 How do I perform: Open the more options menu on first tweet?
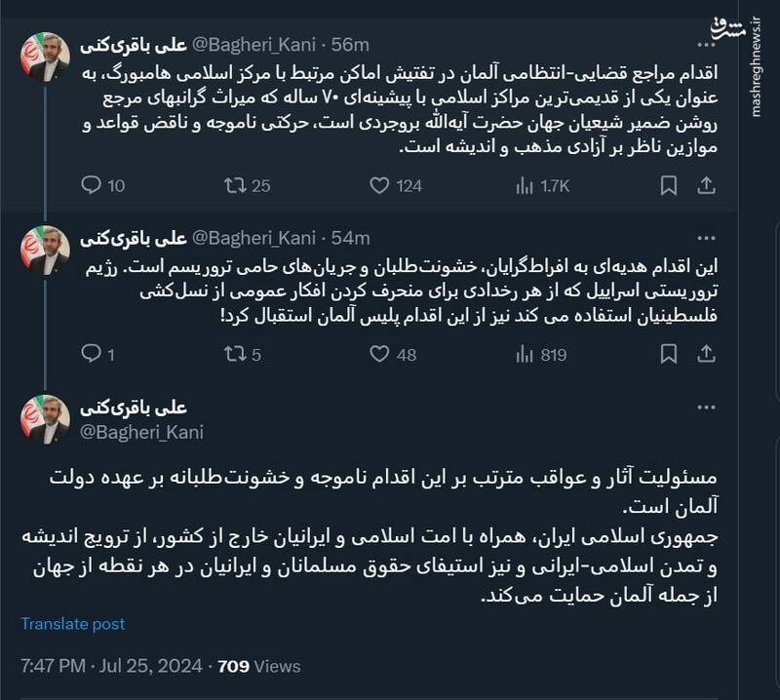[x=706, y=46]
